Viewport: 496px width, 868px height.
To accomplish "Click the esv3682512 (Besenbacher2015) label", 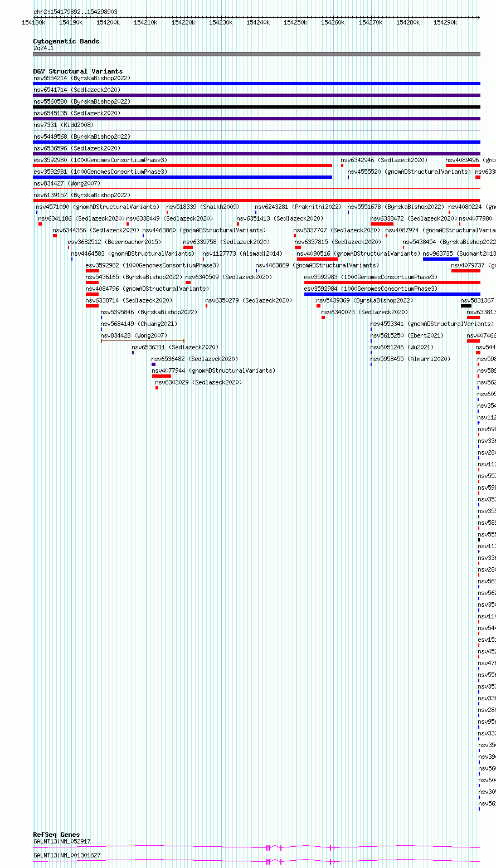I will (x=114, y=242).
